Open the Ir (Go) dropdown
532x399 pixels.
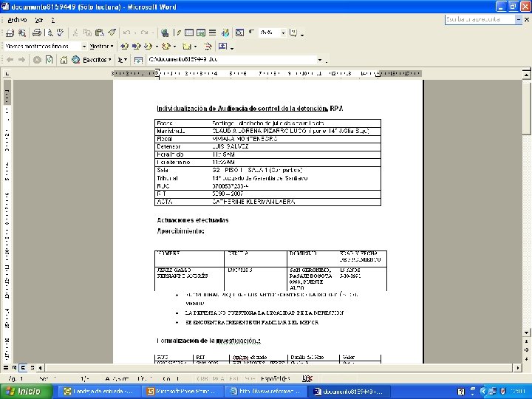[122, 60]
